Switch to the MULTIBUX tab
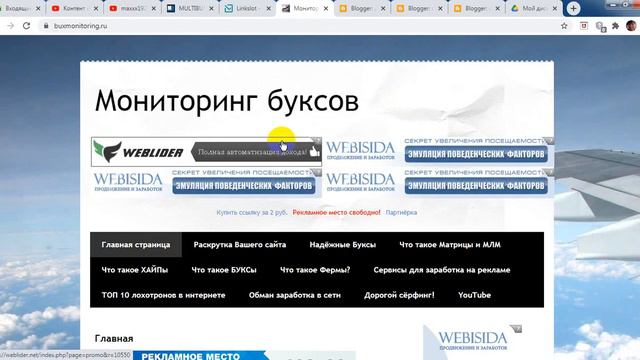Viewport: 640px width, 360px height. tap(189, 8)
